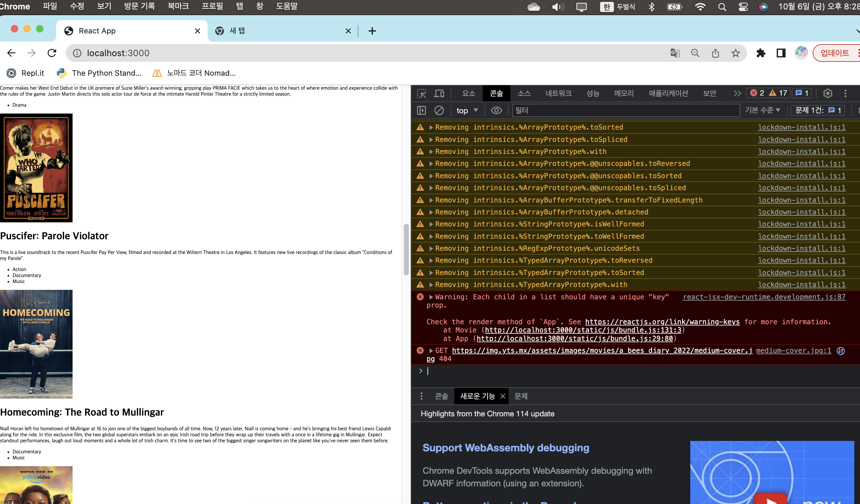The image size is (860, 504).
Task: Open the reactjs.org warning-keys link
Action: 662,322
